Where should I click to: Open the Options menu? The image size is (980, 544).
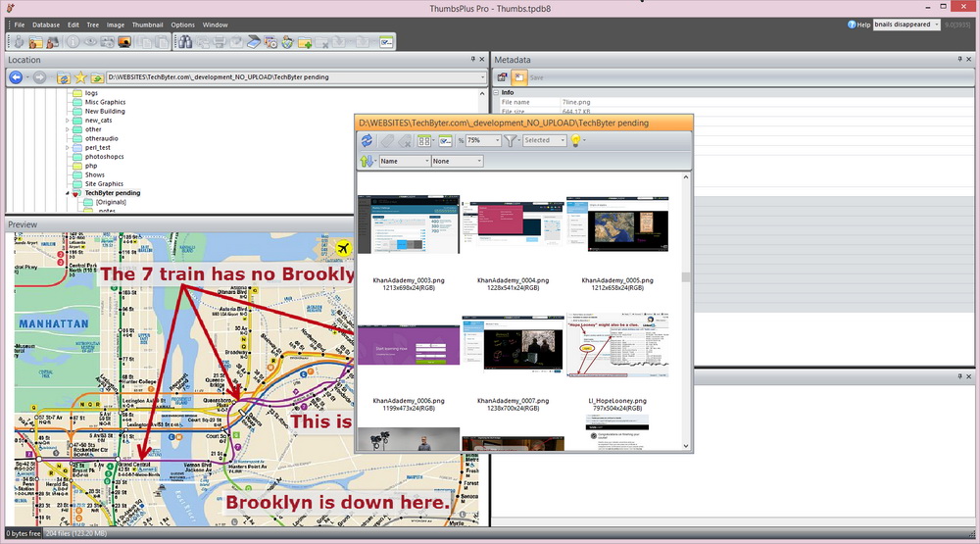(182, 25)
